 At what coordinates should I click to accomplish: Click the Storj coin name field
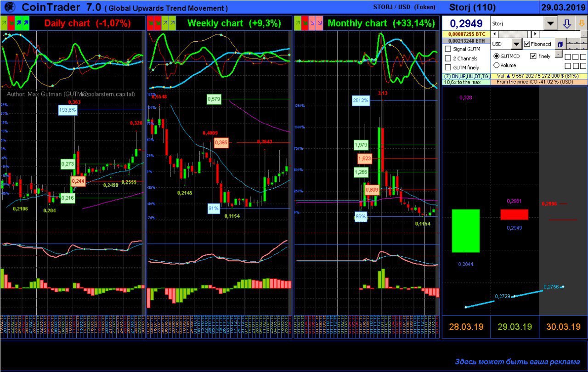pos(517,23)
